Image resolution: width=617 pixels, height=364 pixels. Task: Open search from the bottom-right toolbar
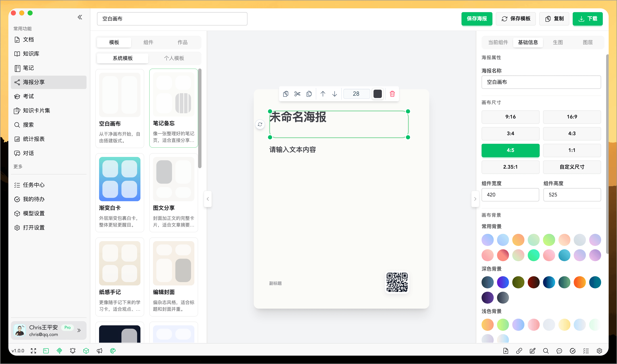coord(546,351)
